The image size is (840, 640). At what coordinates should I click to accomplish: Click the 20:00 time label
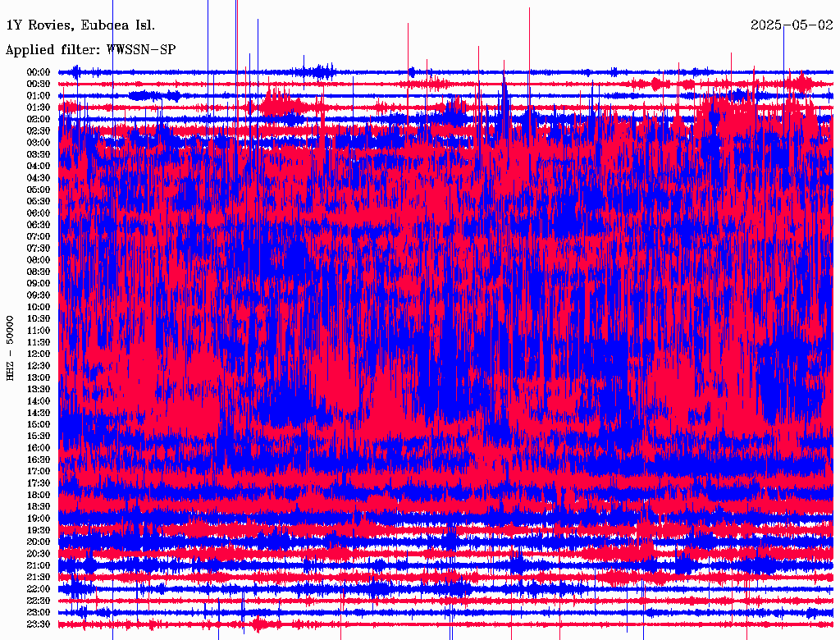(x=39, y=542)
